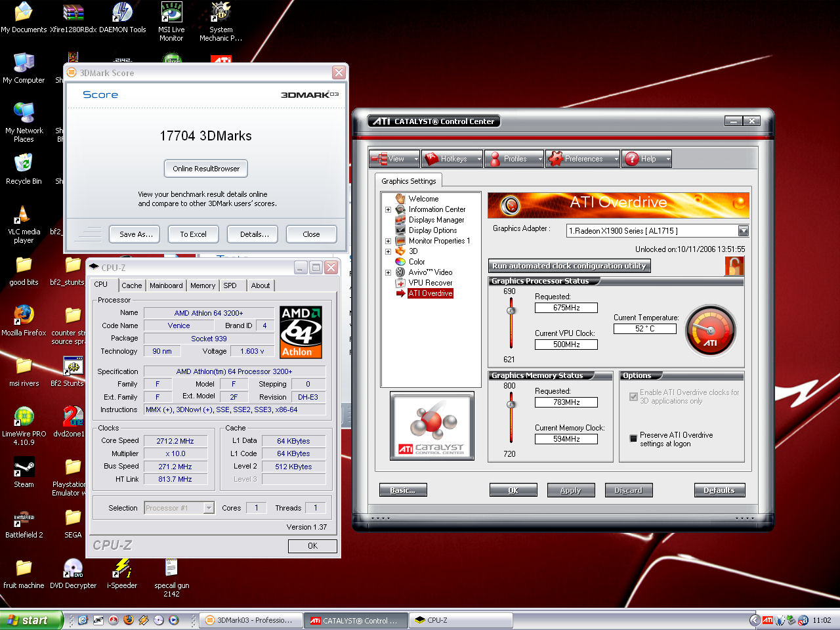Image resolution: width=840 pixels, height=630 pixels.
Task: Open the System Mechanic desktop shortcut
Action: tap(220, 22)
